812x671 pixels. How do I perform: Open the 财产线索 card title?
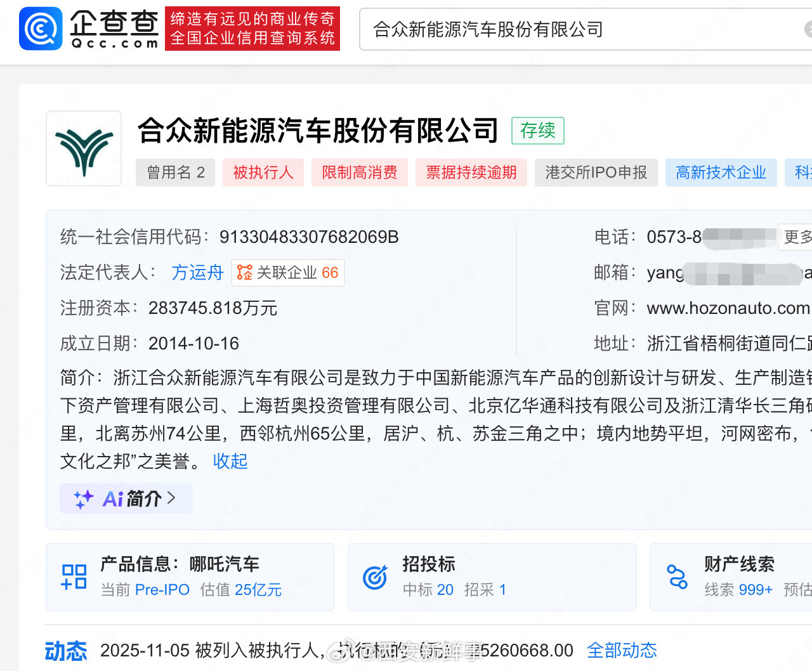coord(739,564)
